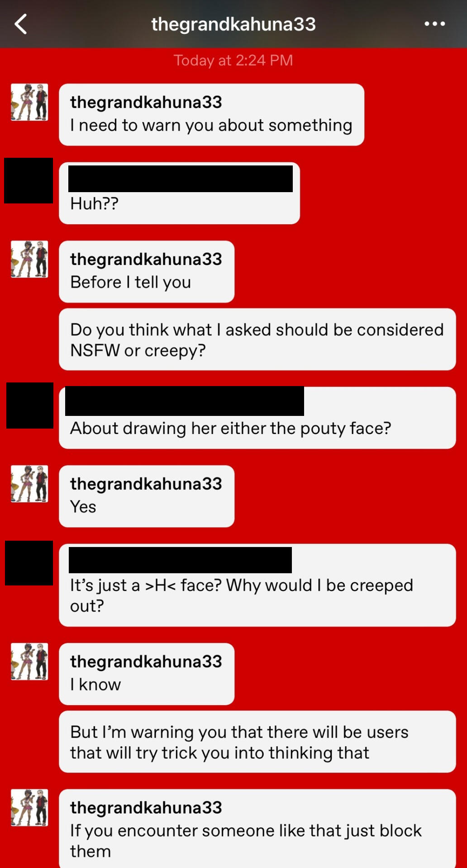Tap the 'just block them' message bubble
This screenshot has width=467, height=868.
(x=257, y=829)
